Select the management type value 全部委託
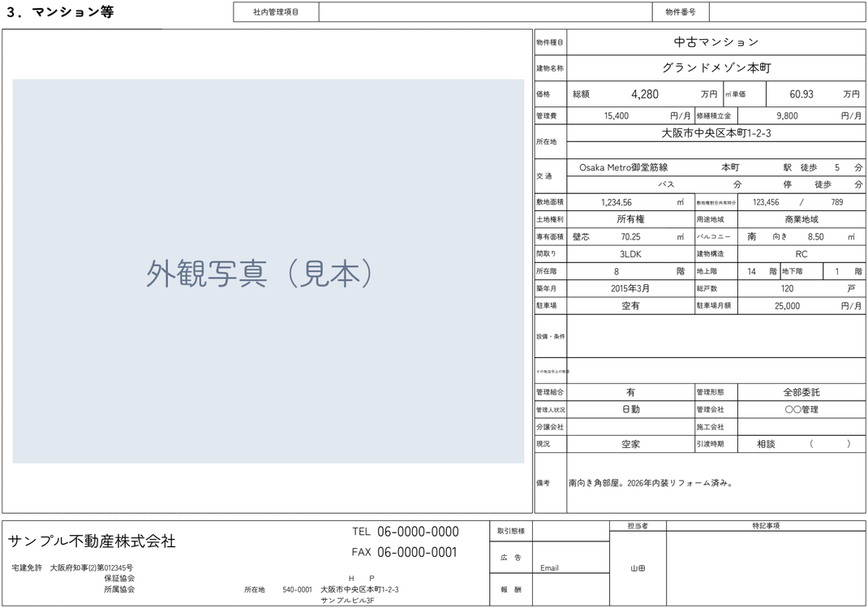Image resolution: width=868 pixels, height=608 pixels. coord(801,392)
